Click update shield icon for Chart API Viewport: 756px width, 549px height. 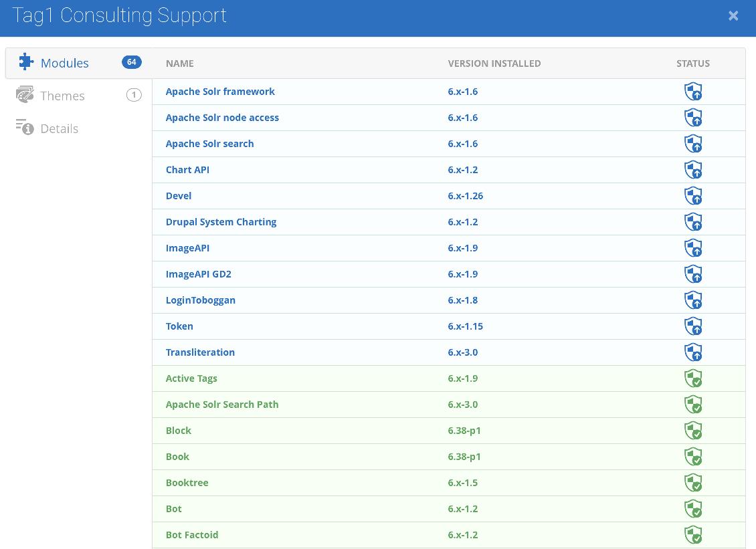(x=693, y=170)
